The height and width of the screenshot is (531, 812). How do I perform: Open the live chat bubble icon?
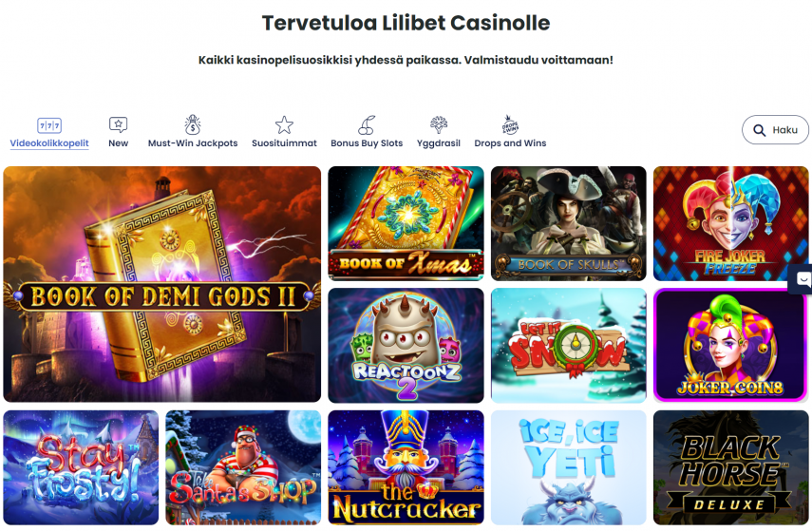(803, 279)
